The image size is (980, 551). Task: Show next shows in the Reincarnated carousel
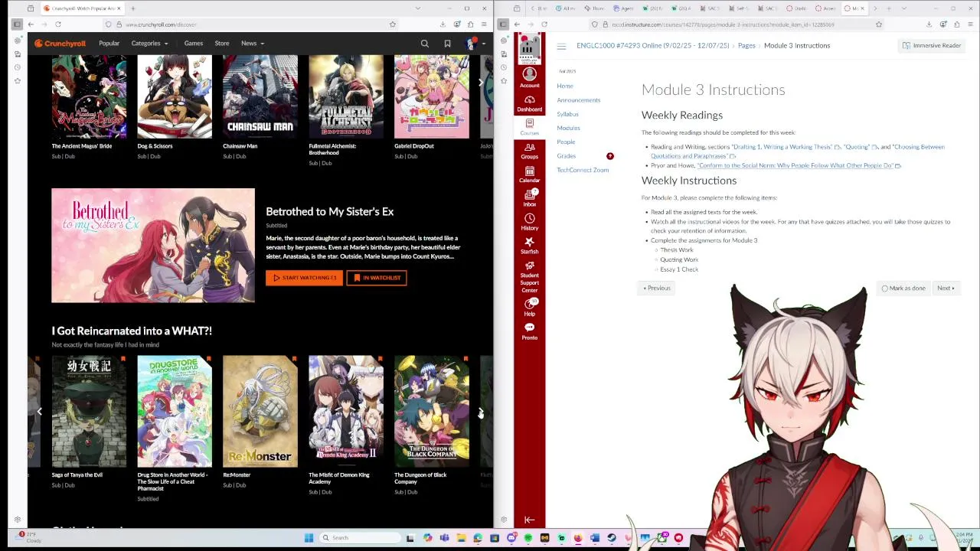[x=480, y=412]
